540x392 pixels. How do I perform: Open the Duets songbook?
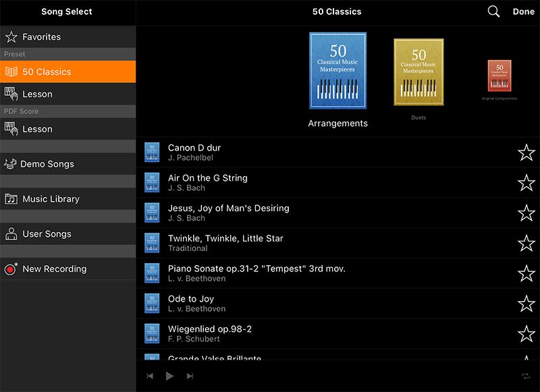tap(418, 74)
